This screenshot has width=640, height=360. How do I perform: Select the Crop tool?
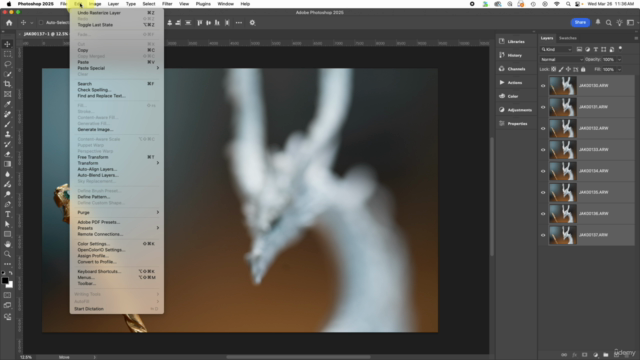(7, 84)
